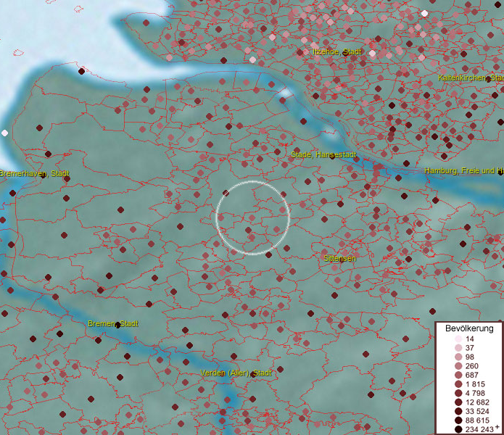Select the 260 population legend swatch

(x=458, y=366)
